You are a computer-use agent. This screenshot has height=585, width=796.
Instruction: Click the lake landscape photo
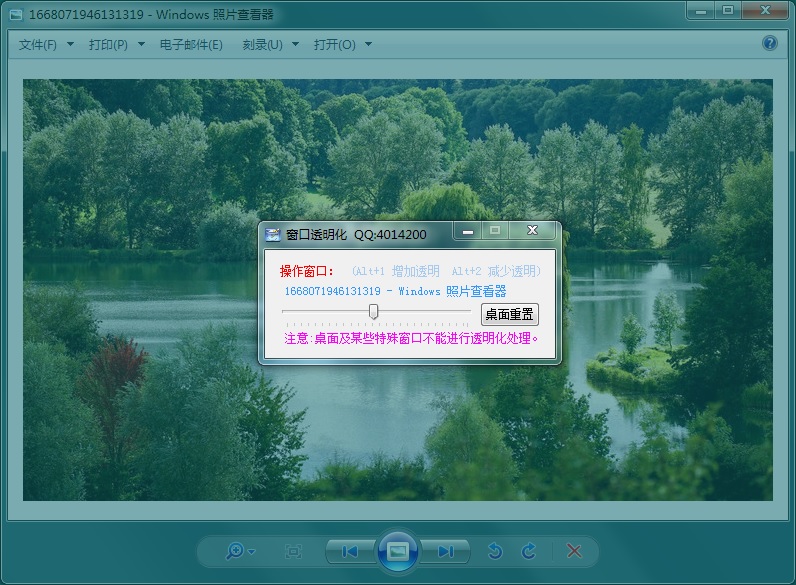pos(397,289)
